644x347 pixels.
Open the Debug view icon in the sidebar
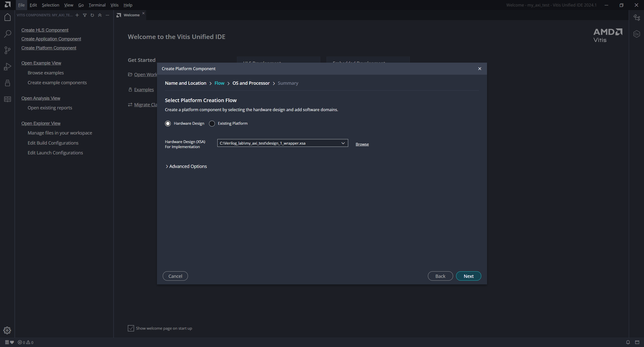8,67
